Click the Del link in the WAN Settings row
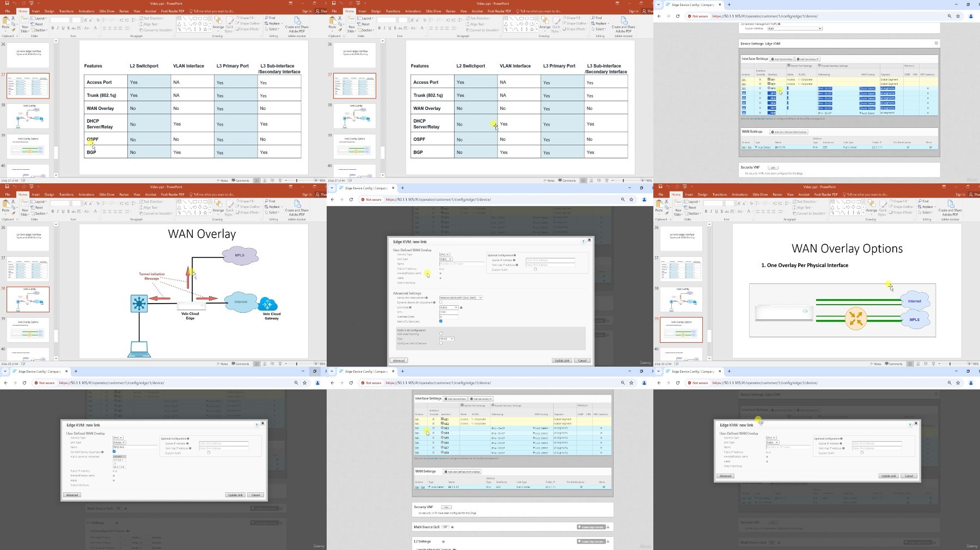Image resolution: width=980 pixels, height=550 pixels. pos(423,487)
